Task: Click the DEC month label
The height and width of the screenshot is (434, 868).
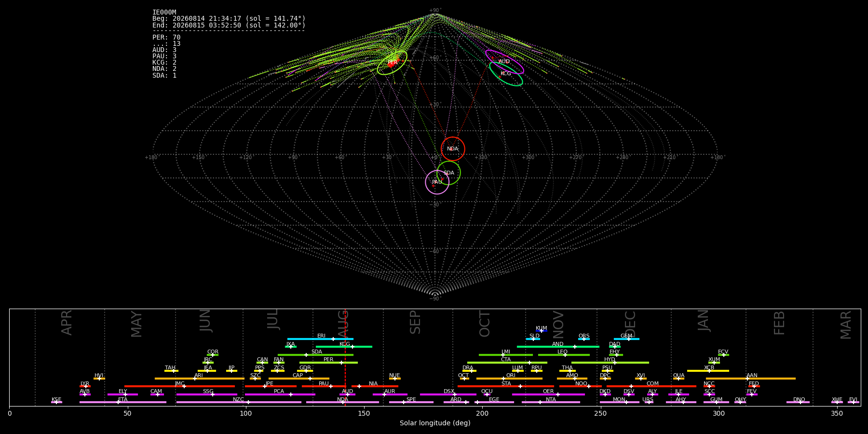Action: point(630,324)
